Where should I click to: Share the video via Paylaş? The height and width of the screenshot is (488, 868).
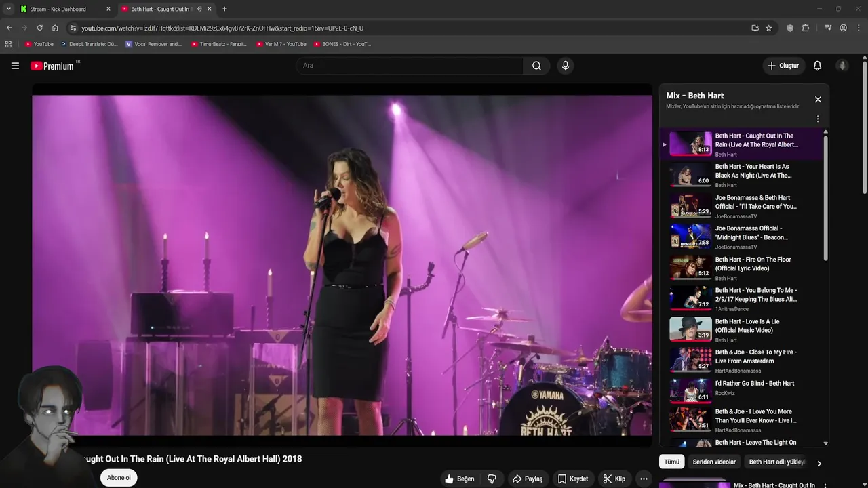coord(528,479)
